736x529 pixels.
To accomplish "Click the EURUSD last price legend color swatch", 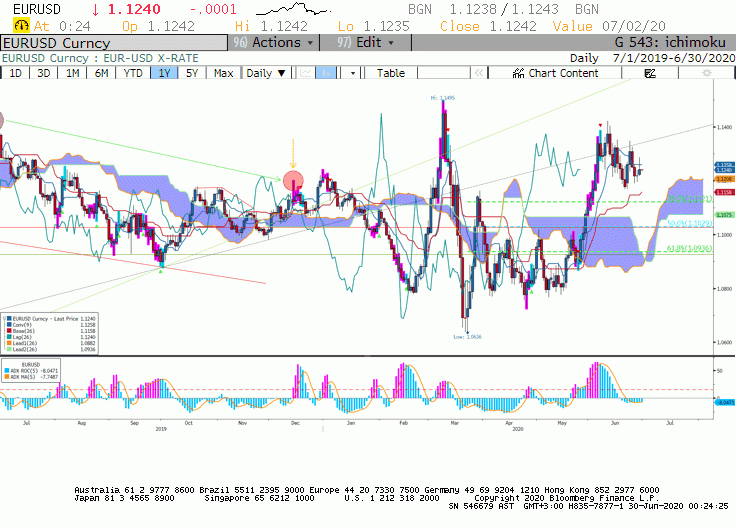I will click(9, 319).
